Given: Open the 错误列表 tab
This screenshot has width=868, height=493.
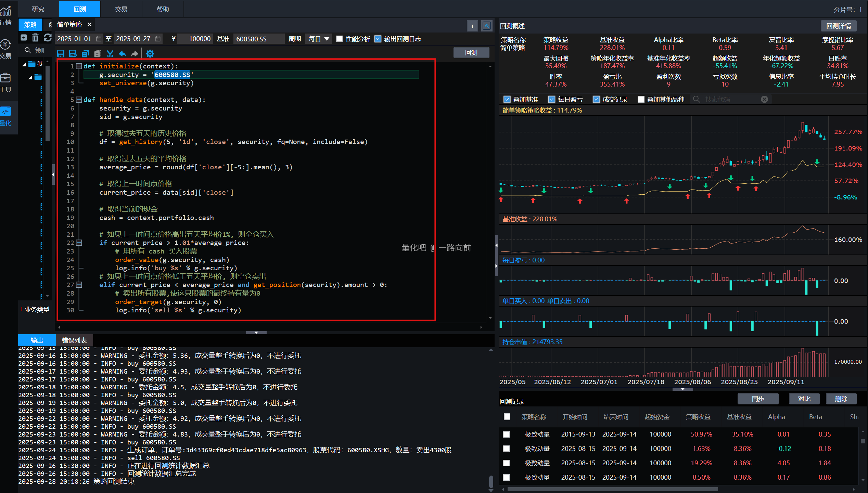Looking at the screenshot, I should point(74,340).
